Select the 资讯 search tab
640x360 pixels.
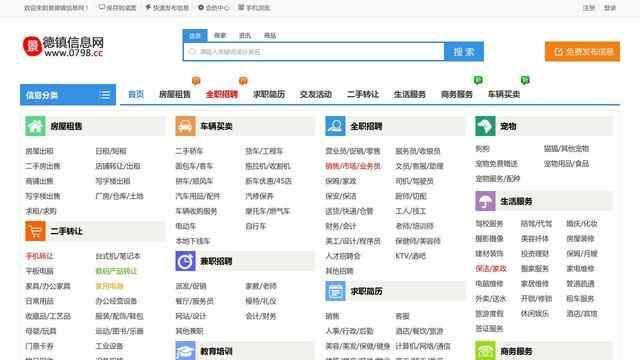(245, 36)
